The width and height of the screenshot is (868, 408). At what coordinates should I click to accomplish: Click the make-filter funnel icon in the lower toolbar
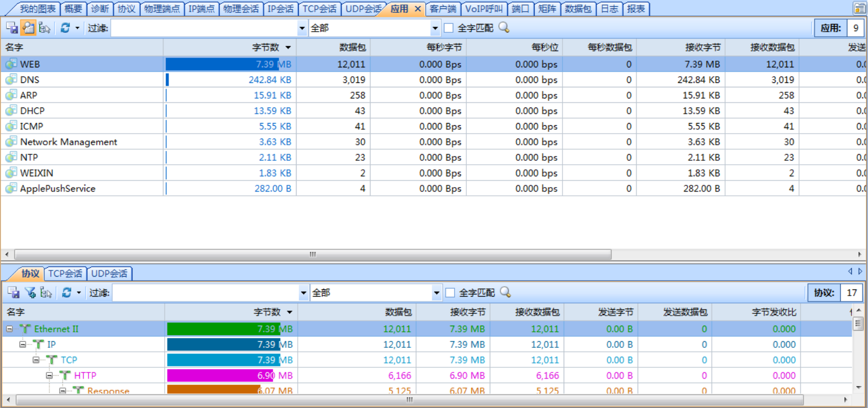[x=30, y=292]
